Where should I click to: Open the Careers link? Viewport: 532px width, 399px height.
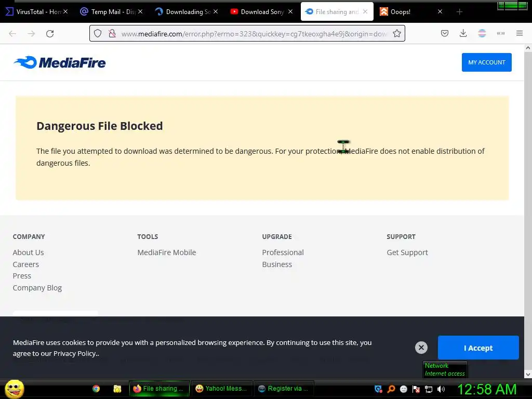pyautogui.click(x=26, y=264)
